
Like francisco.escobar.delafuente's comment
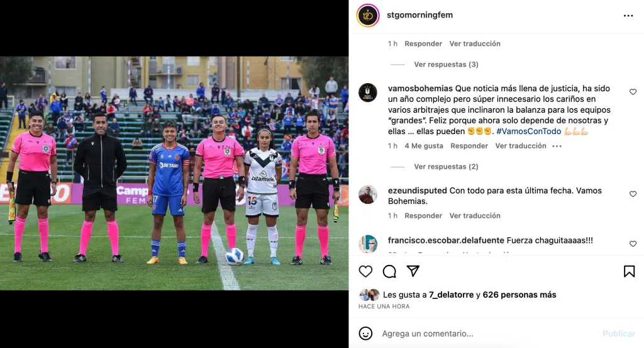point(633,244)
